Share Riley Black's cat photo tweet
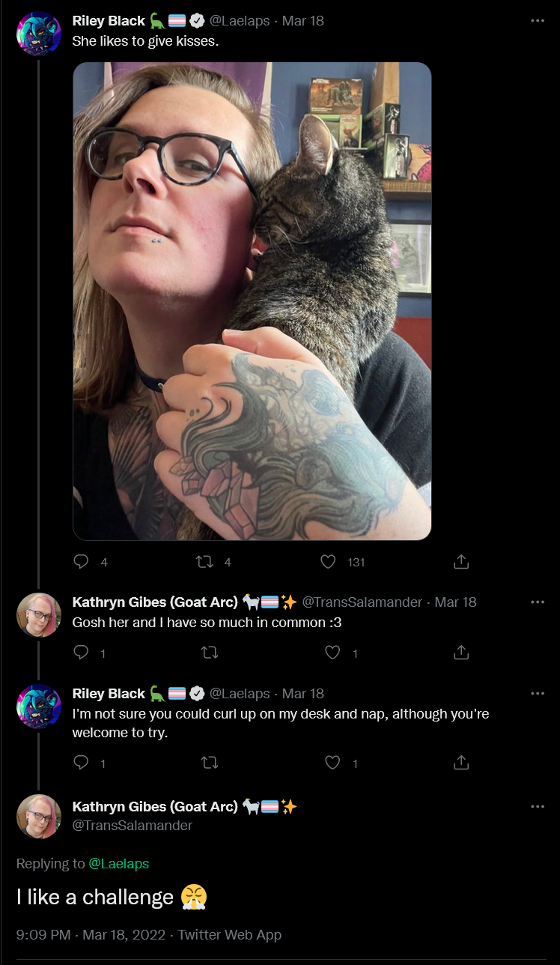Image resolution: width=560 pixels, height=965 pixels. click(461, 561)
